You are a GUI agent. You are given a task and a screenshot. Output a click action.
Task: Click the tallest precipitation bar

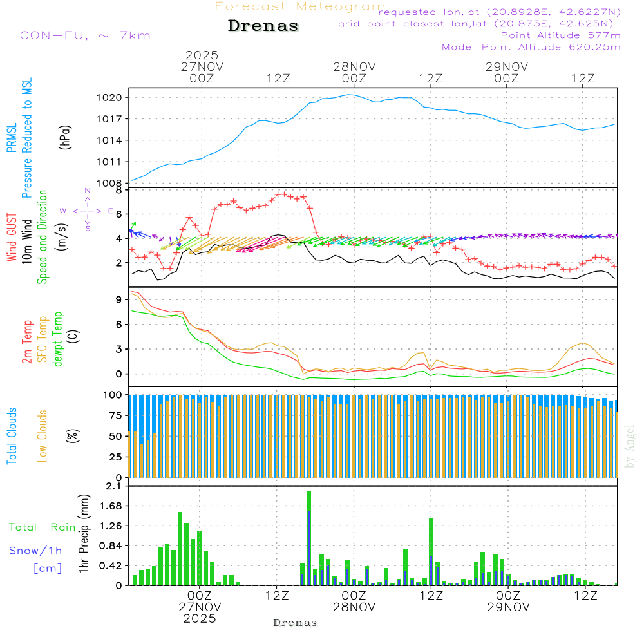click(x=308, y=537)
